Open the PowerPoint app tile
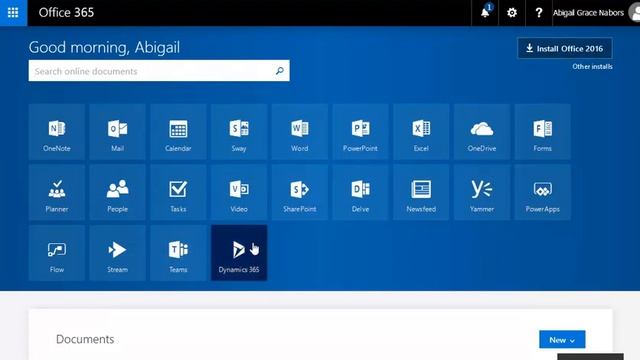Screen dimensions: 640x360 [360, 132]
